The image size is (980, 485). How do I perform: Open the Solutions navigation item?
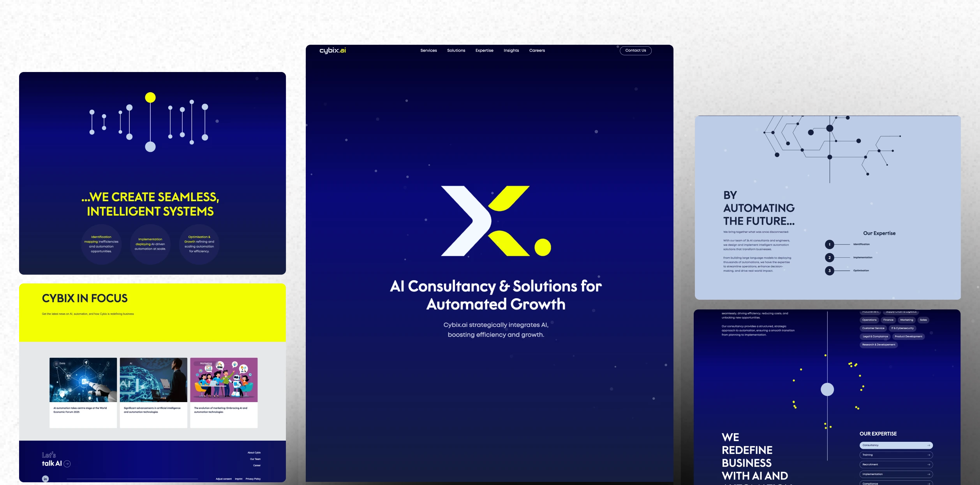click(456, 51)
